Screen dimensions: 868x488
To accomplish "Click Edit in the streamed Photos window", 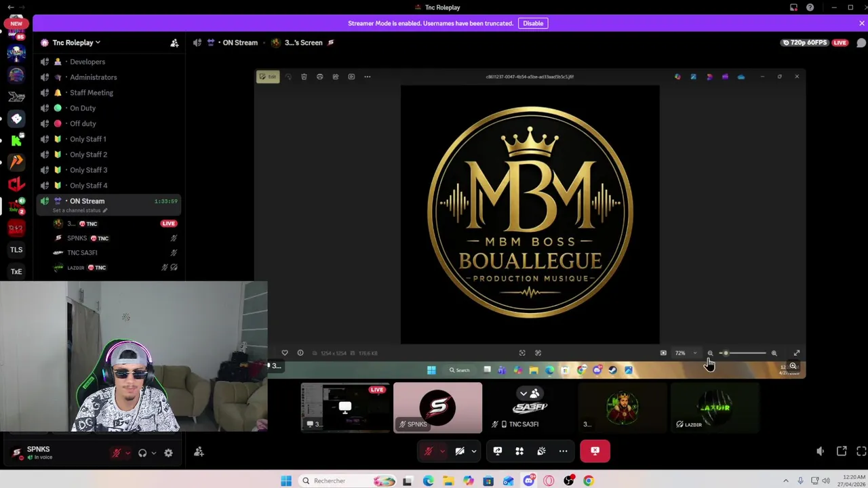I will click(268, 77).
